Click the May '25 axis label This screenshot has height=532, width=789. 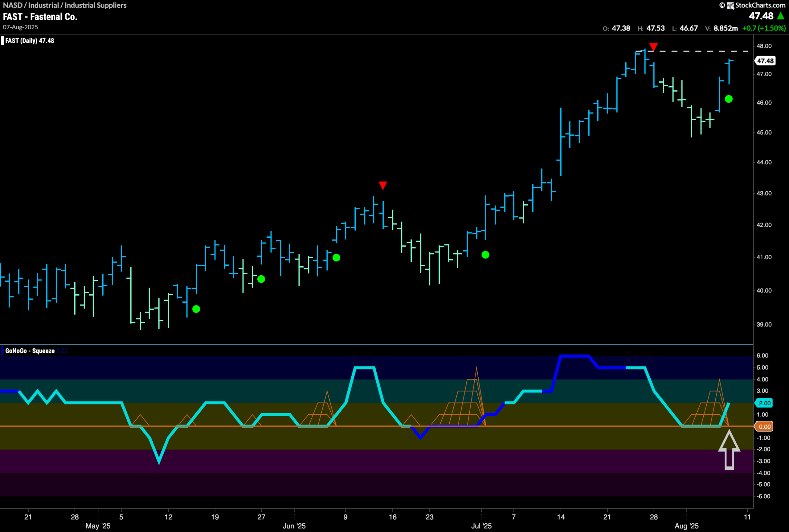[98, 526]
